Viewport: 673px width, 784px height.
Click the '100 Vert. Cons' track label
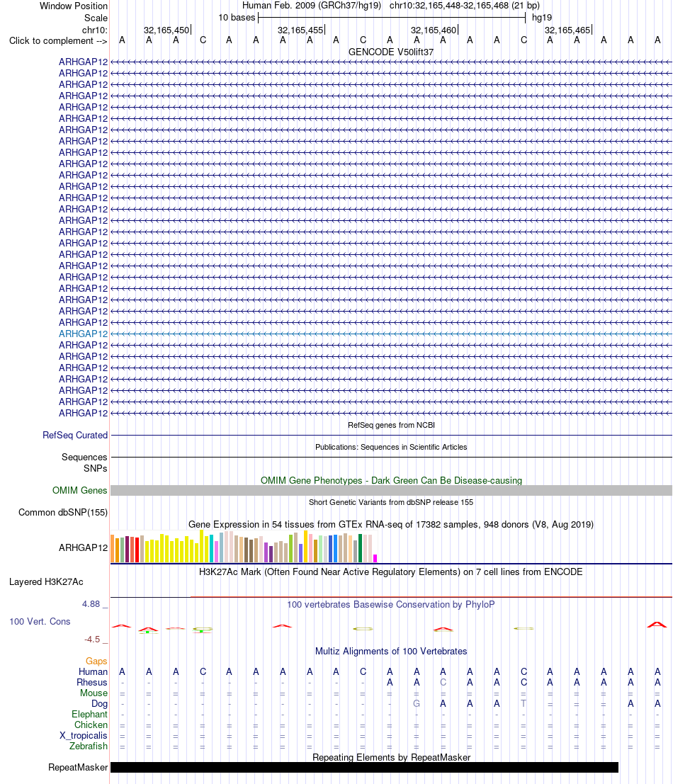40,622
